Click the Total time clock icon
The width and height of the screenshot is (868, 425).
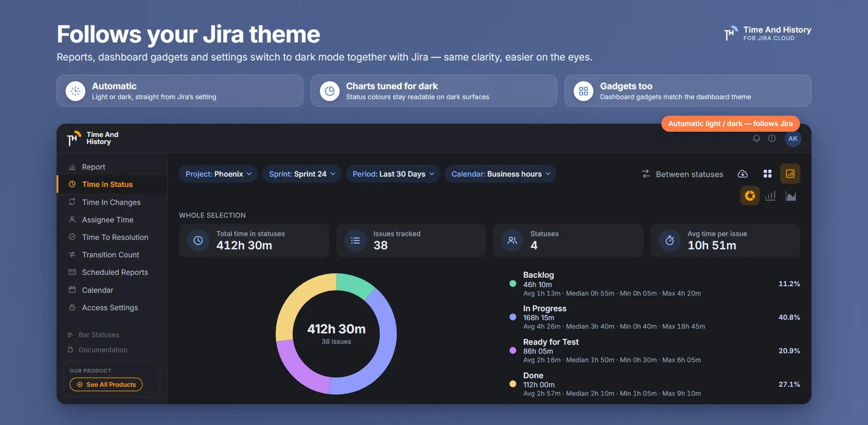pos(198,240)
